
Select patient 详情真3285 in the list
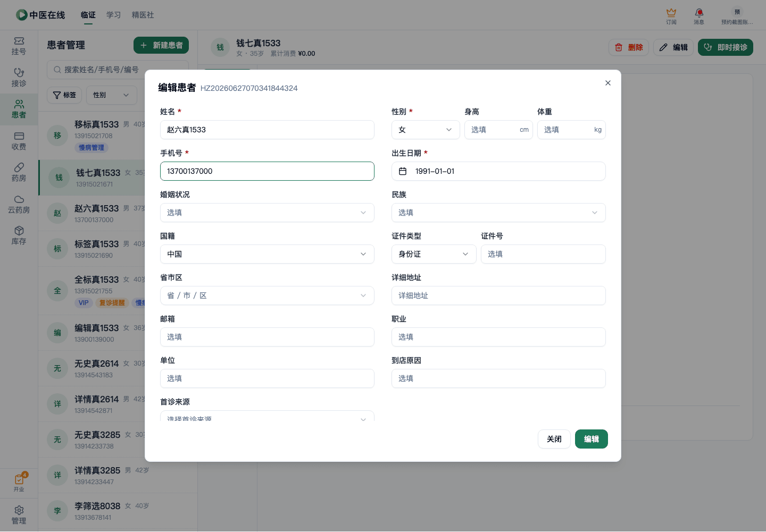pyautogui.click(x=91, y=475)
